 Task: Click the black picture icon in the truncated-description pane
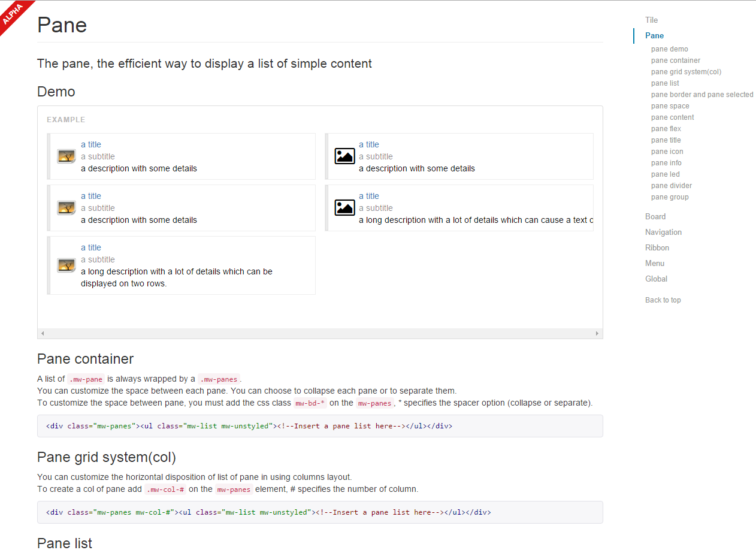tap(344, 208)
